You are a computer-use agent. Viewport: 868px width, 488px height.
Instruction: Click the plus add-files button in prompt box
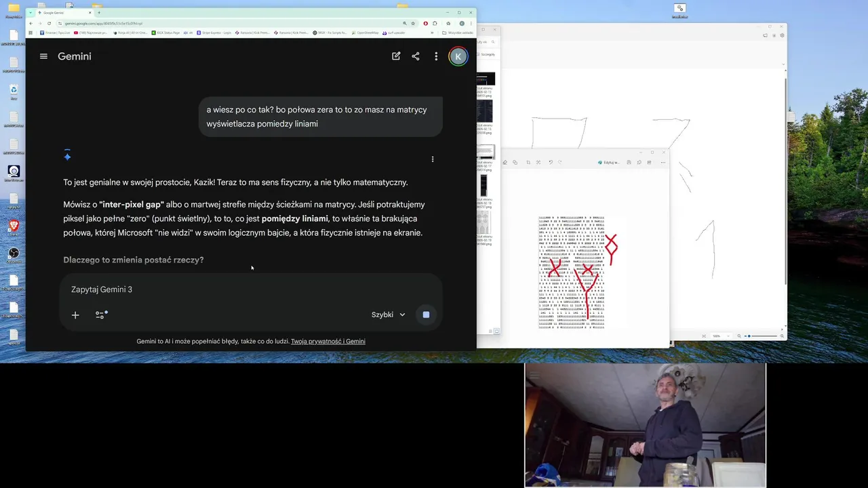click(75, 315)
